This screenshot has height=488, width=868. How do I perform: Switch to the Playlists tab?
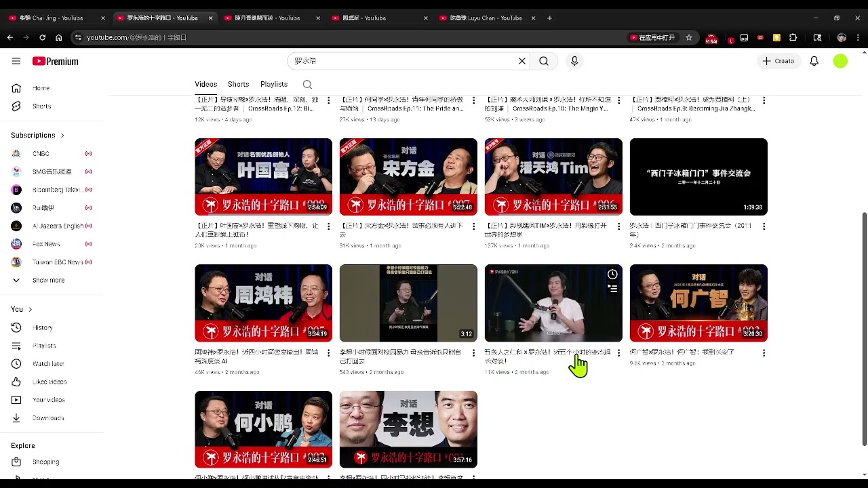click(274, 85)
